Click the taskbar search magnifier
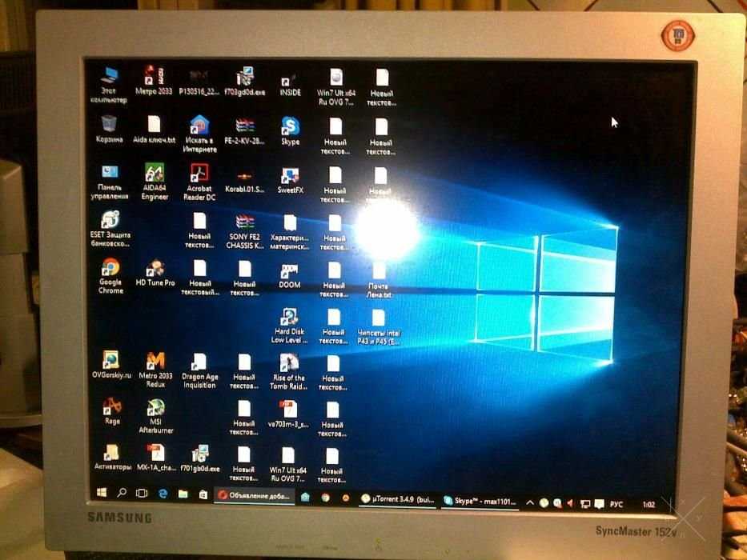Viewport: 747px width, 560px height. pyautogui.click(x=122, y=493)
